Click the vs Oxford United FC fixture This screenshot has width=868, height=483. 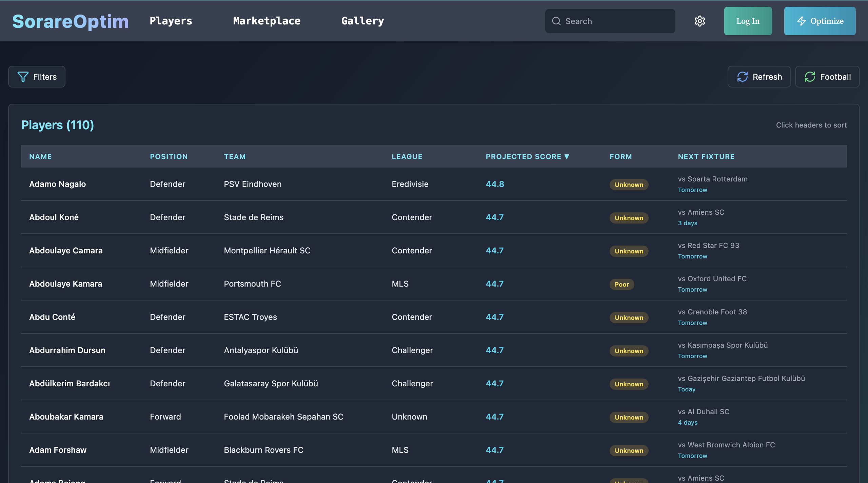712,278
